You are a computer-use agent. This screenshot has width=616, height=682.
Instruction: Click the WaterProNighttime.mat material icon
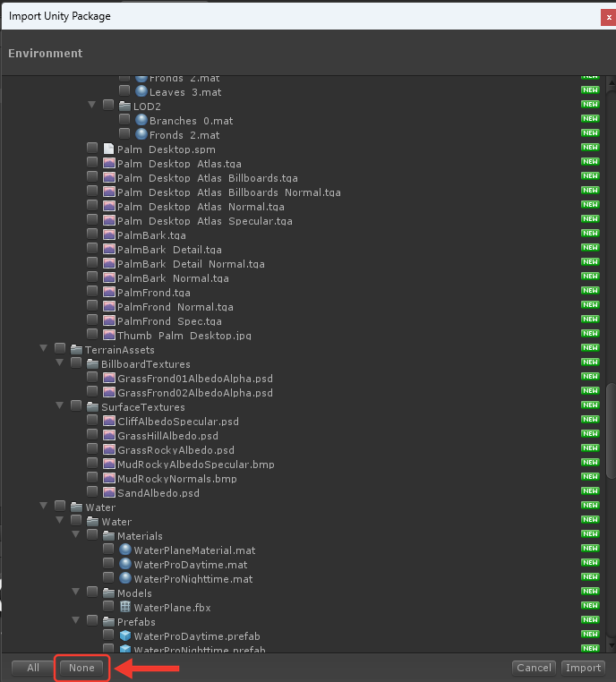[x=124, y=578]
